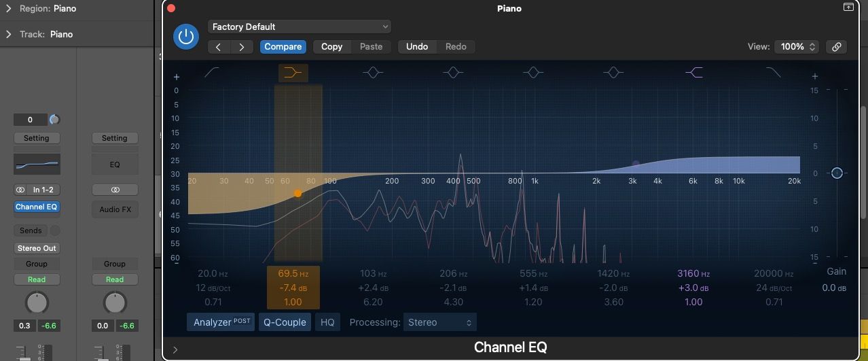Toggle the 206 Hz parametric band icon

pos(453,72)
